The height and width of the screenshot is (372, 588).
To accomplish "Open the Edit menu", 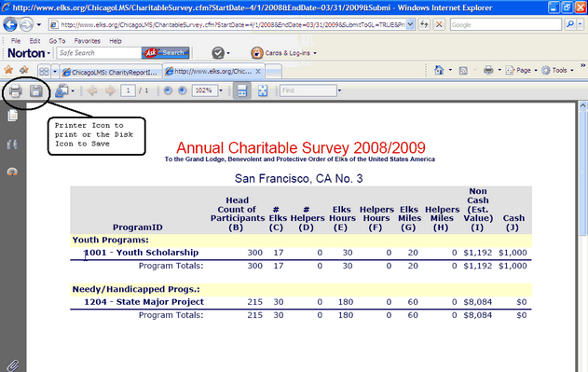I will [x=34, y=41].
